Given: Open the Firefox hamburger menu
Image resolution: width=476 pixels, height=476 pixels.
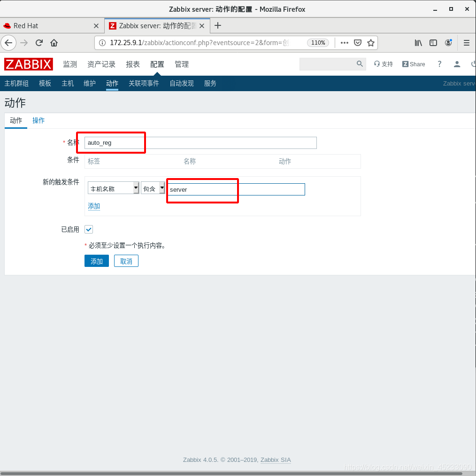Looking at the screenshot, I should tap(467, 43).
